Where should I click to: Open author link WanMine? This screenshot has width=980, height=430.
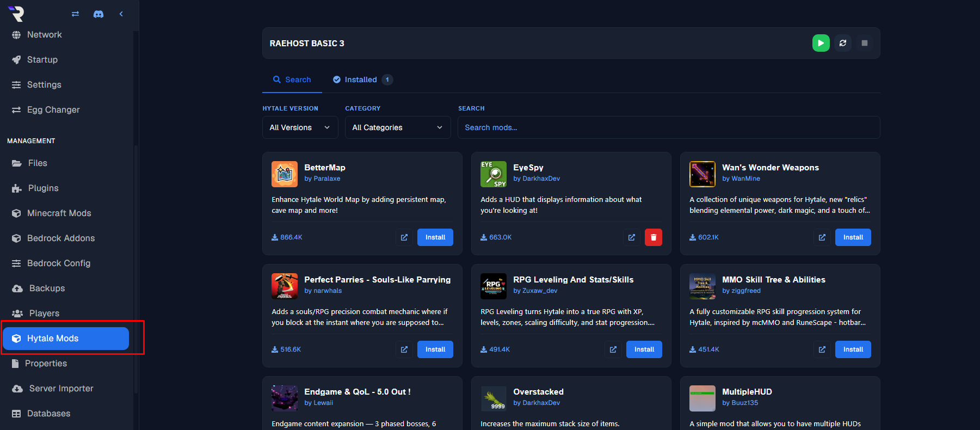(746, 179)
